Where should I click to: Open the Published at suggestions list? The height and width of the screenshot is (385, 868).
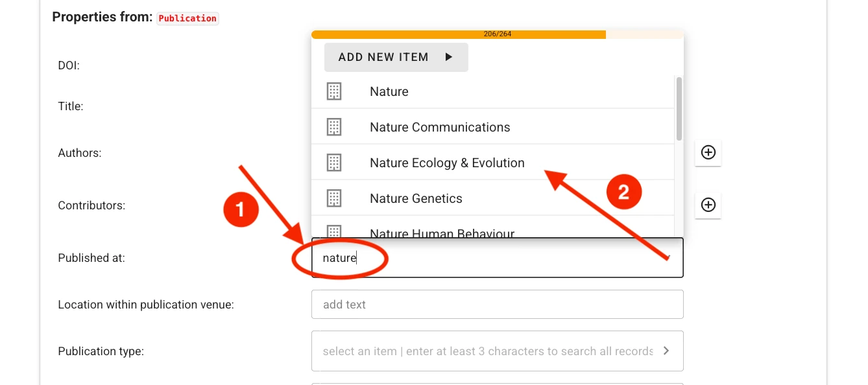point(497,257)
